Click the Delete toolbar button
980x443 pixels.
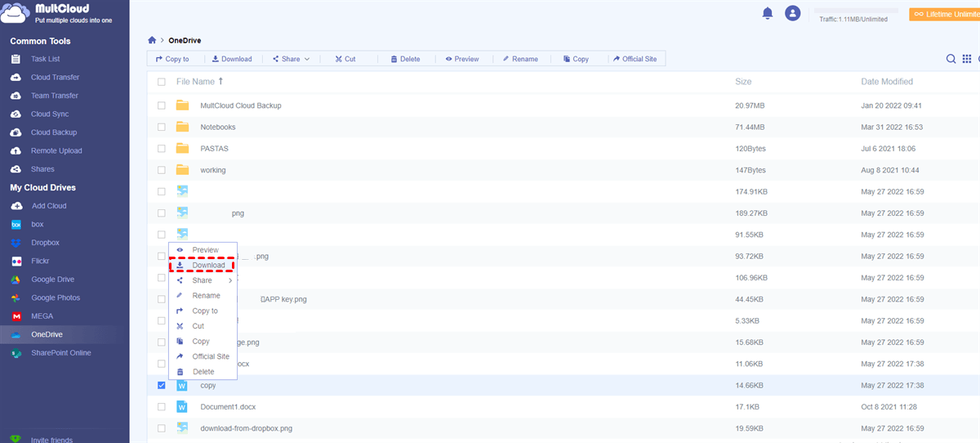405,59
